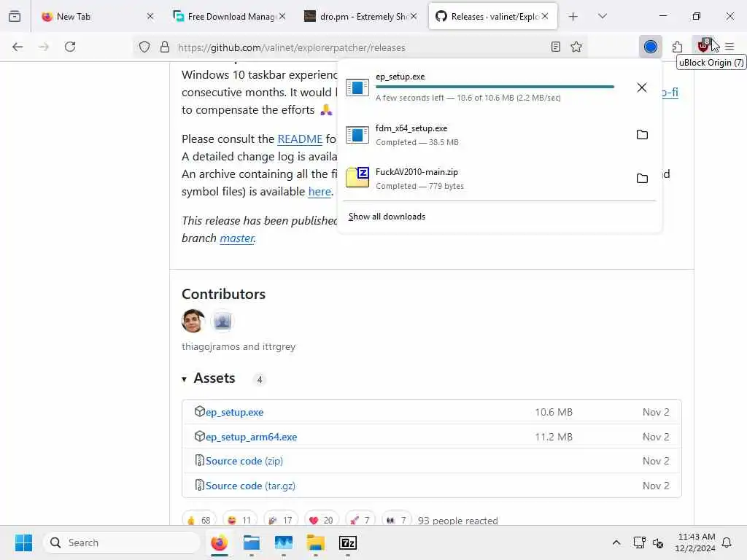Switch to Free Download Manager tab

coord(229,16)
